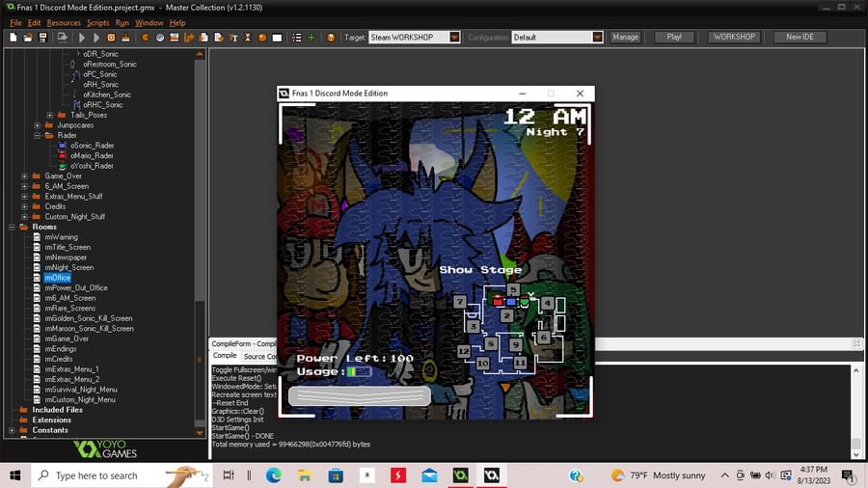Expand the Jumpscares folder
This screenshot has width=868, height=488.
37,125
